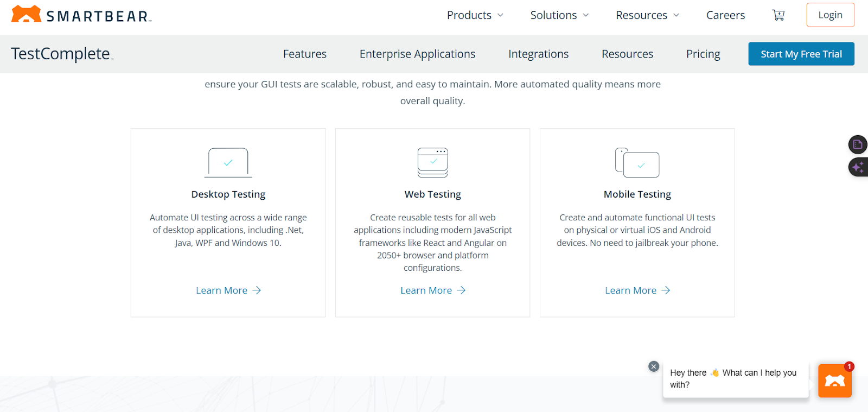Image resolution: width=868 pixels, height=412 pixels.
Task: Go to the Features tab
Action: (x=305, y=54)
